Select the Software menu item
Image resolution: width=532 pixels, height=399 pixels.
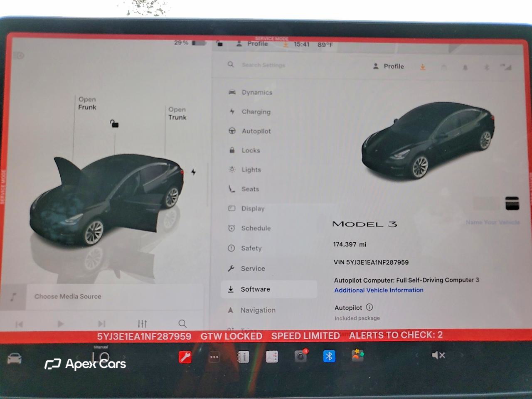268,289
